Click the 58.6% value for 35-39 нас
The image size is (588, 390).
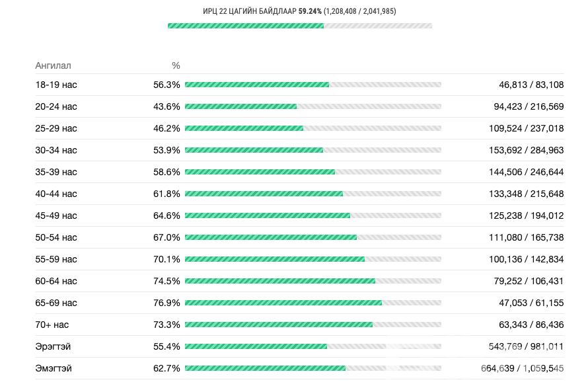[166, 172]
